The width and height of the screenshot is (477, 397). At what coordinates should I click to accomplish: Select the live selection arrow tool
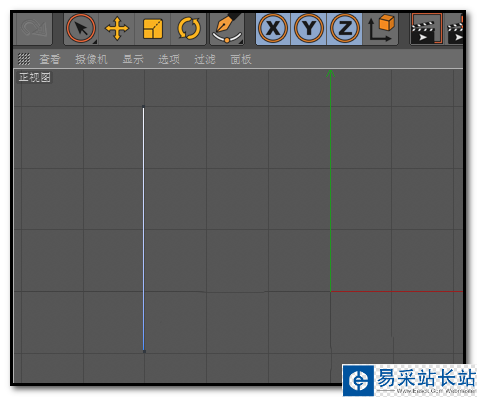[x=81, y=29]
